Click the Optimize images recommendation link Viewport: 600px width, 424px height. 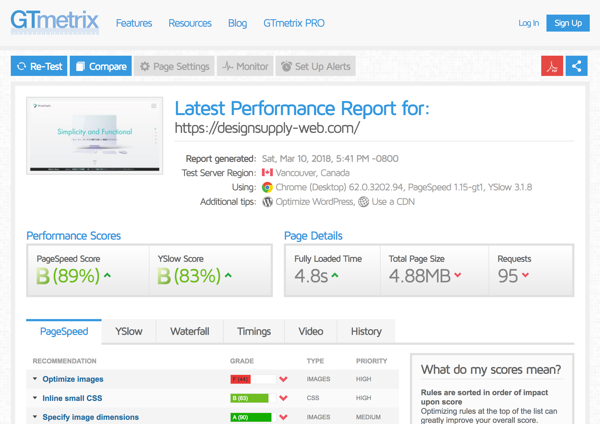tap(73, 379)
